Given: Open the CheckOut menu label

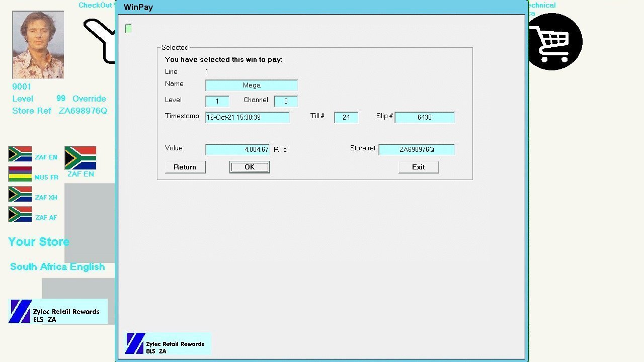Looking at the screenshot, I should click(x=95, y=5).
